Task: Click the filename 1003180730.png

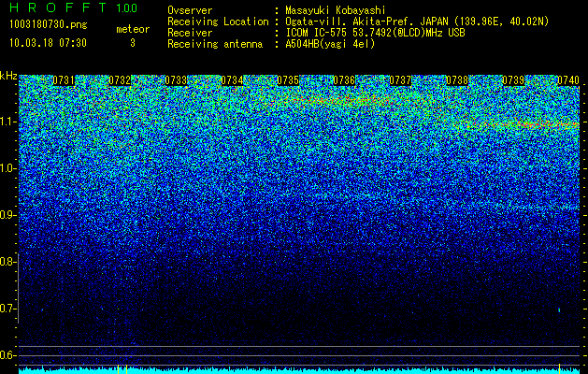Action: (x=49, y=25)
